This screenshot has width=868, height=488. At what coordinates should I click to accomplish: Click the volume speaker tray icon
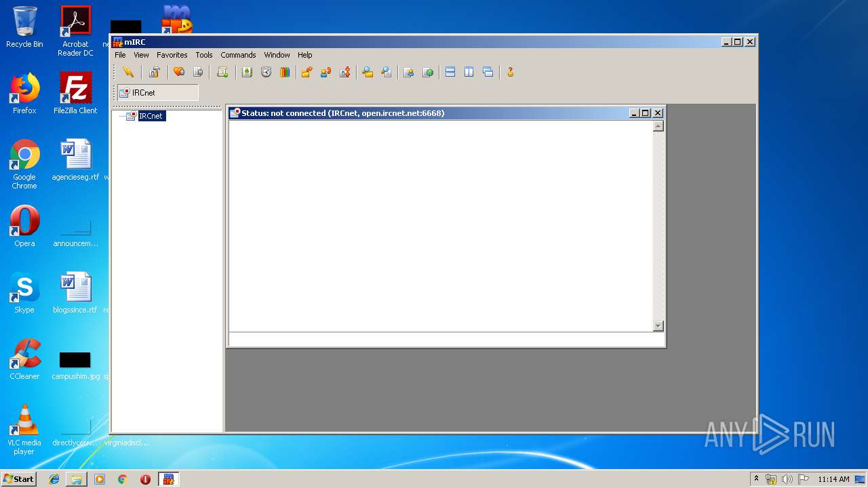coord(787,479)
